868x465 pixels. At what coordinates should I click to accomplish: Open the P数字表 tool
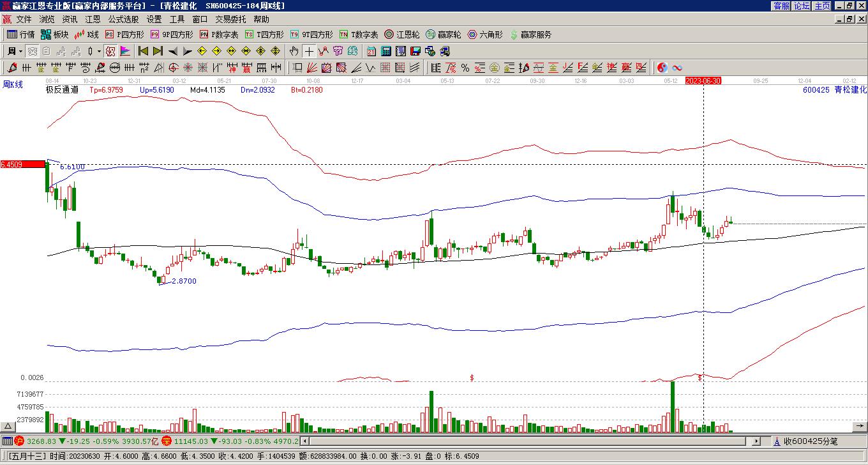coord(219,34)
